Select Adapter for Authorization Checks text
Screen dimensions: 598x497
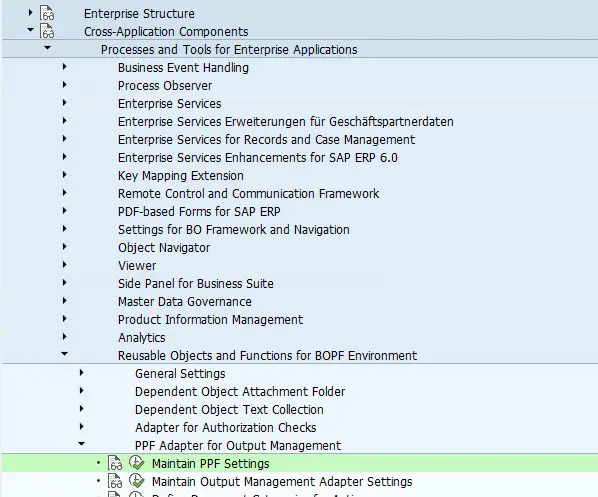(225, 428)
